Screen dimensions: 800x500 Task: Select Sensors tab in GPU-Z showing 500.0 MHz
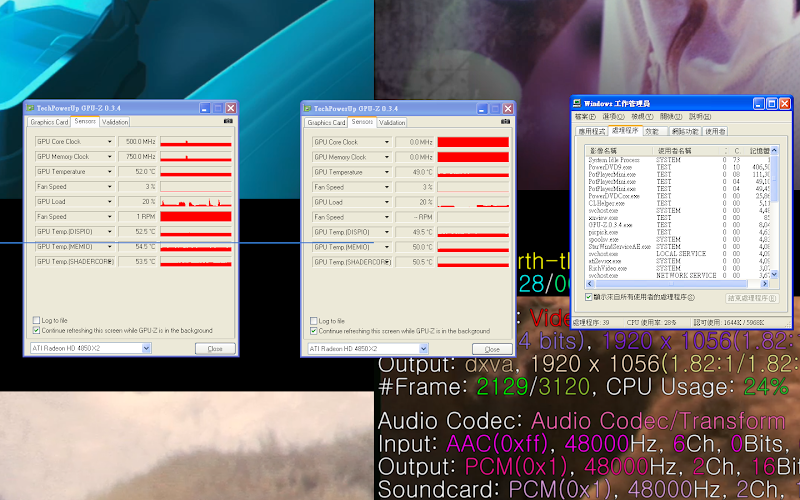pos(85,121)
